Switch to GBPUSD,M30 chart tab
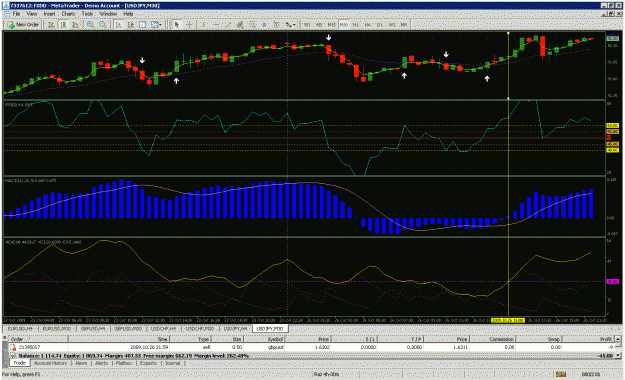Screen dimensions: 625x380 point(128,329)
